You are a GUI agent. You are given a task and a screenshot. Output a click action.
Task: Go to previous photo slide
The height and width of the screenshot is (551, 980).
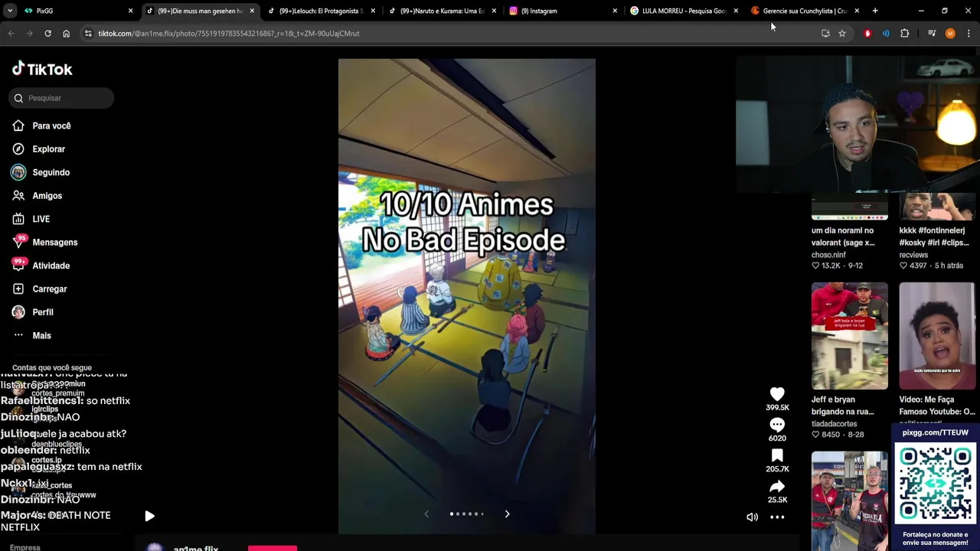pos(426,514)
